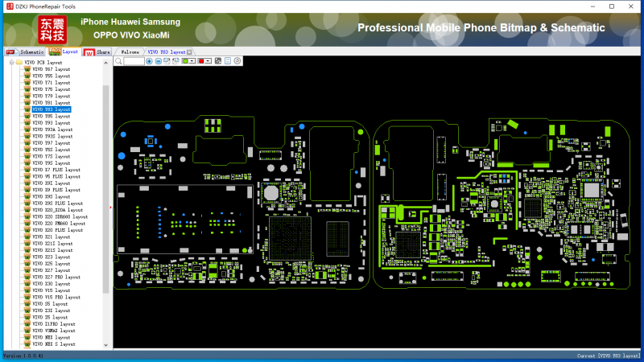Click the magnifier search icon in toolbar
The width and height of the screenshot is (644, 362).
click(118, 61)
